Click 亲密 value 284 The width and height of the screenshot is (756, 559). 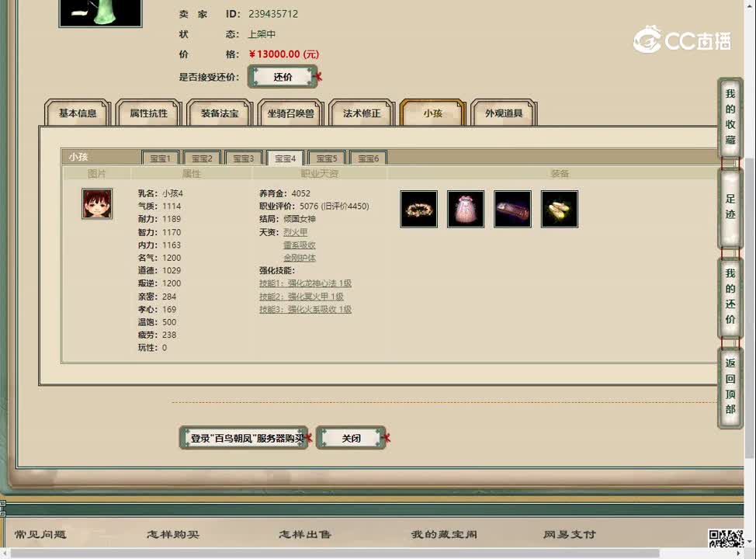pos(169,296)
